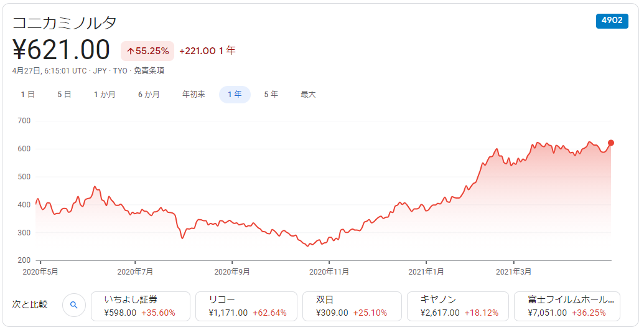Click the 700 y-axis label
Screen dimensions: 644x330
tap(24, 121)
